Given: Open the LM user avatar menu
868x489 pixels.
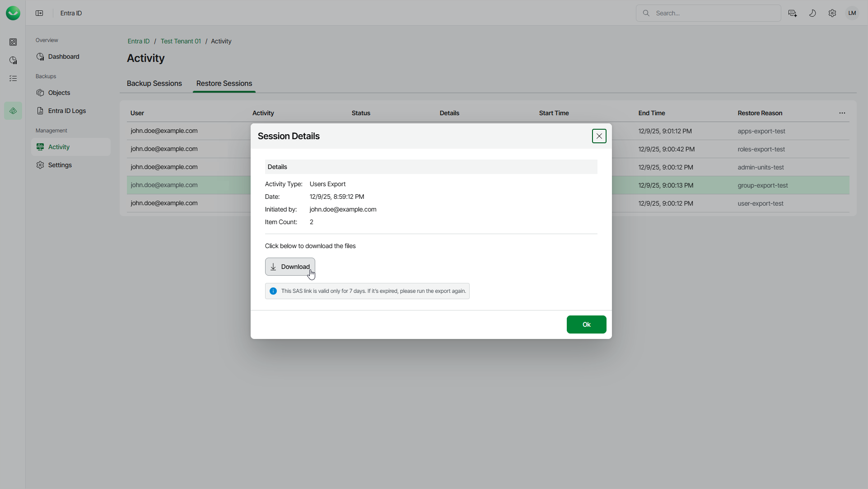Looking at the screenshot, I should (852, 13).
